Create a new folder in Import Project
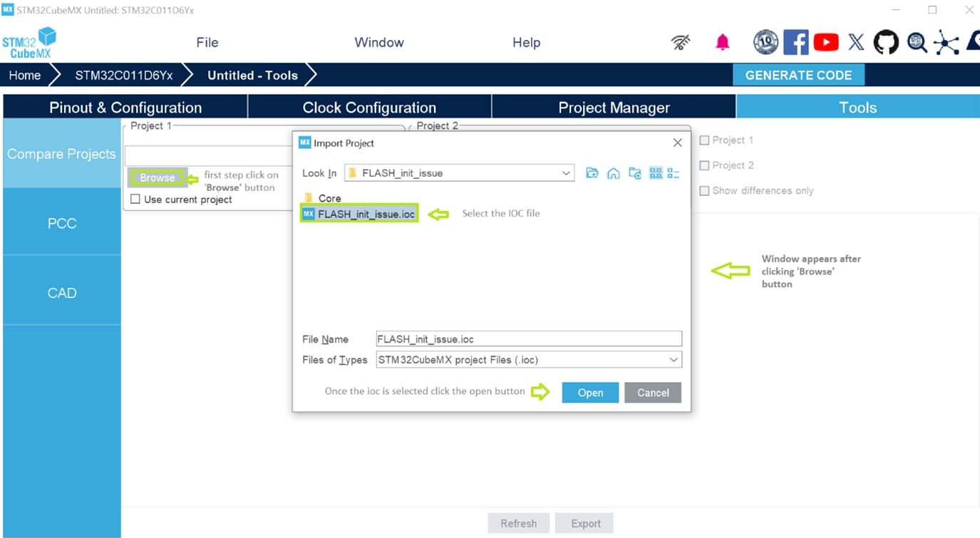Screen dimensions: 980x538 click(x=635, y=173)
